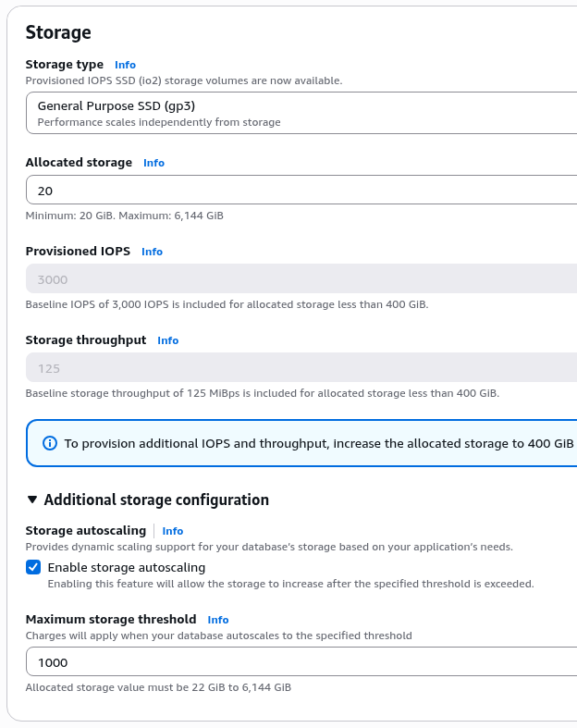Show Info for Provisioned IOPS
Image resolution: width=577 pixels, height=728 pixels.
coord(152,252)
